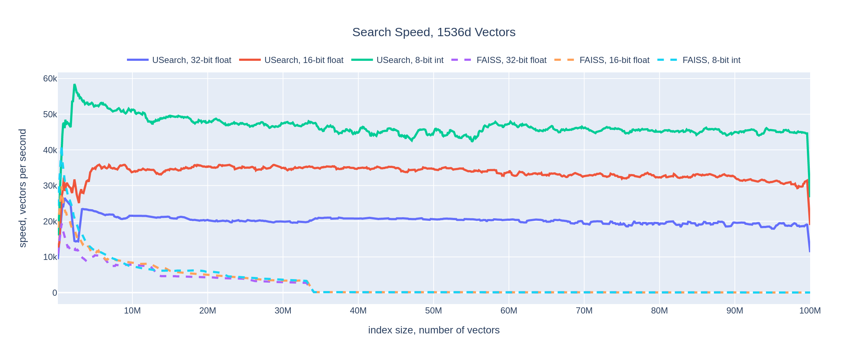
Task: Click the 10M tick label on x-axis
Action: pos(132,311)
